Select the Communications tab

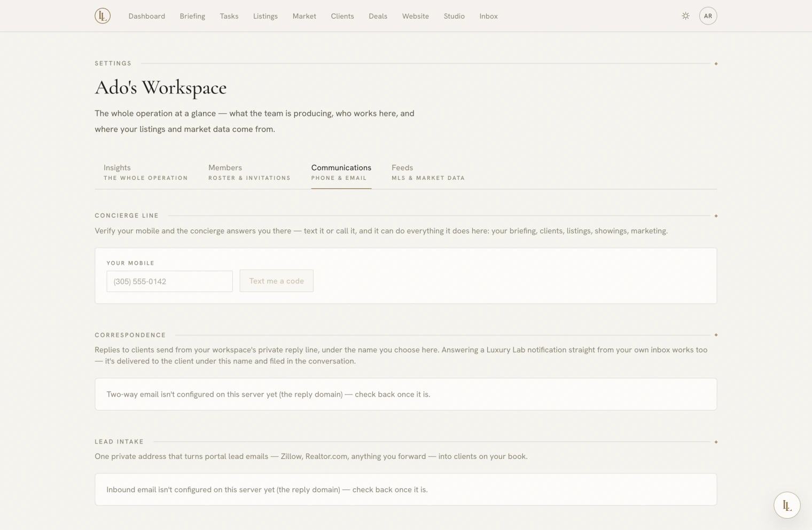341,172
